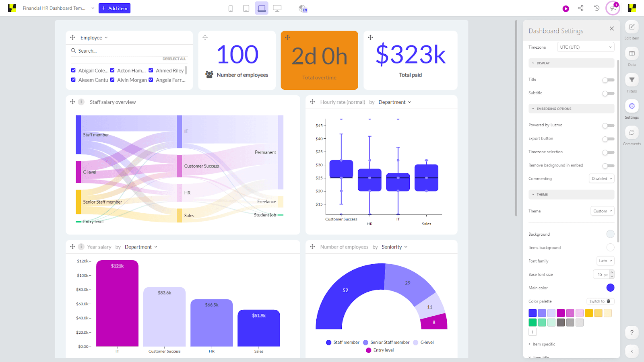Click DESELECT ALL in the Employee filter
644x362 pixels.
(174, 59)
